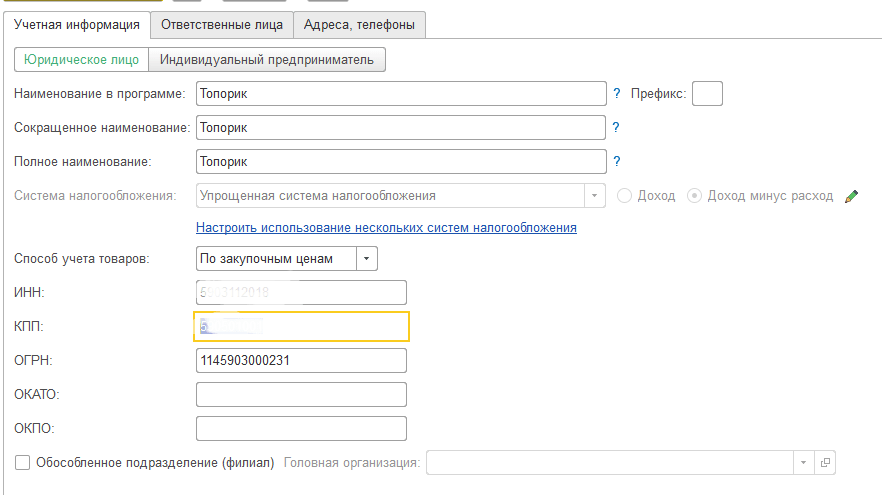Click the pencil icon to edit tax system

point(851,196)
